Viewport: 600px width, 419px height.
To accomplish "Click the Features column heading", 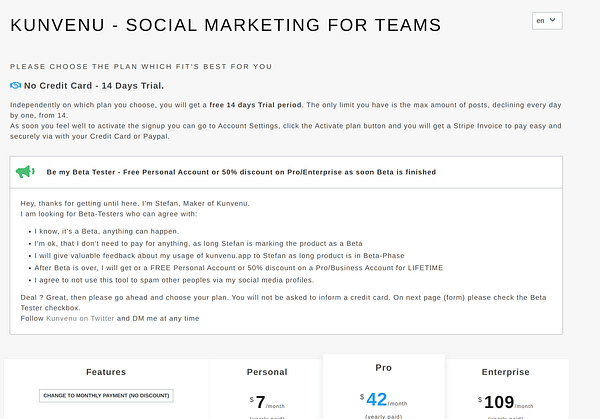I will tap(106, 372).
